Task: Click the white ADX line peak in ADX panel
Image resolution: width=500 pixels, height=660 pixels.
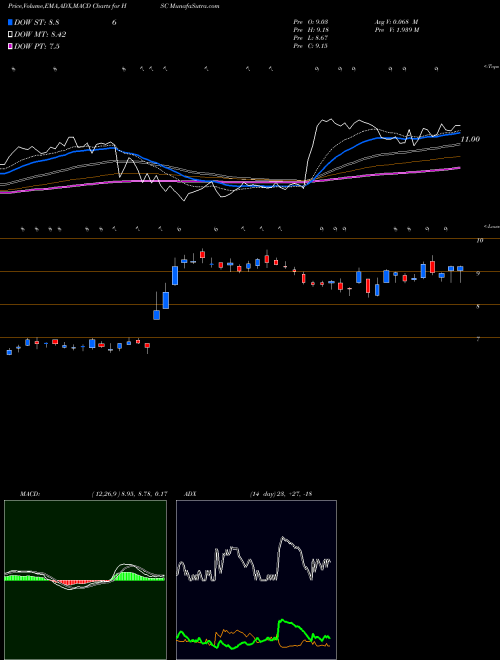Action: 282,538
